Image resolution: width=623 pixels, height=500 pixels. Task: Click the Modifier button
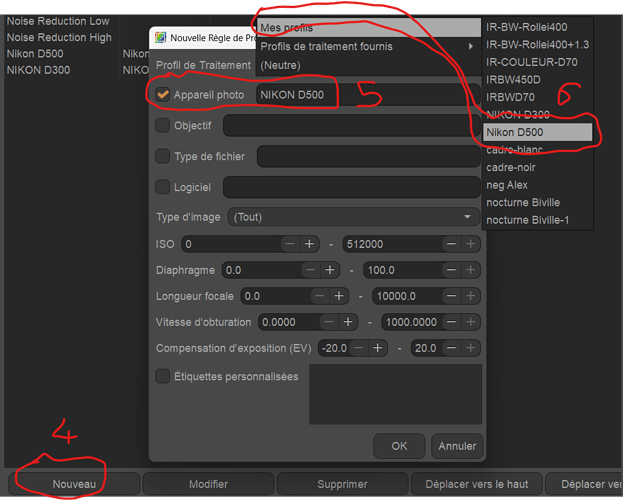point(208,484)
